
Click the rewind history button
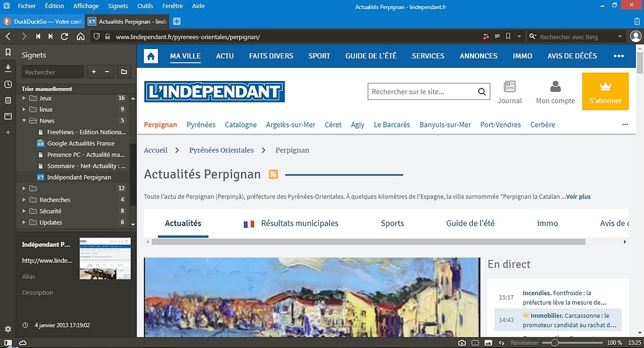point(38,36)
